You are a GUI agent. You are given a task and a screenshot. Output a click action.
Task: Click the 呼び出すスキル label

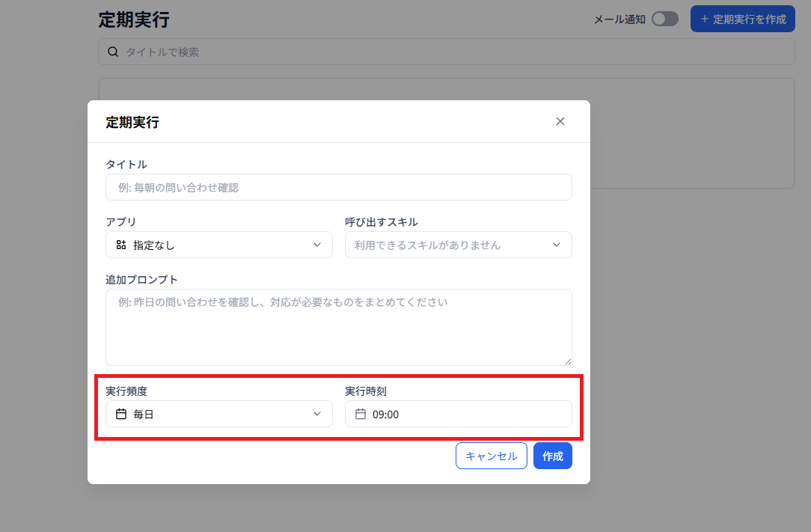[x=382, y=222]
